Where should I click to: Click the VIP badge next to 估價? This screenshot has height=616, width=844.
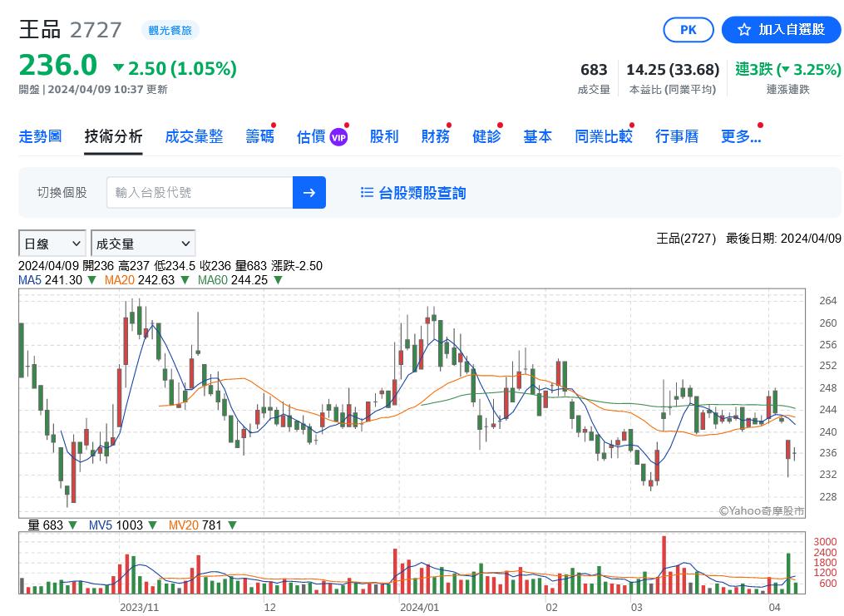pyautogui.click(x=338, y=138)
